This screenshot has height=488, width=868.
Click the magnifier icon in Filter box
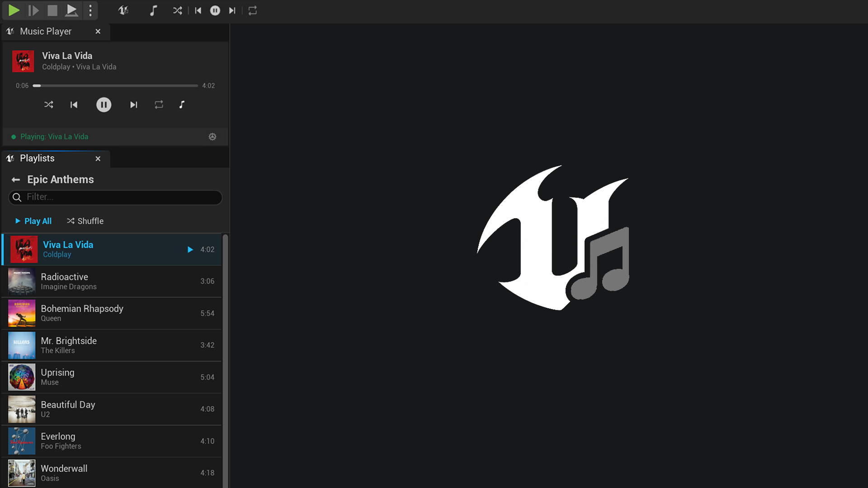pos(17,197)
